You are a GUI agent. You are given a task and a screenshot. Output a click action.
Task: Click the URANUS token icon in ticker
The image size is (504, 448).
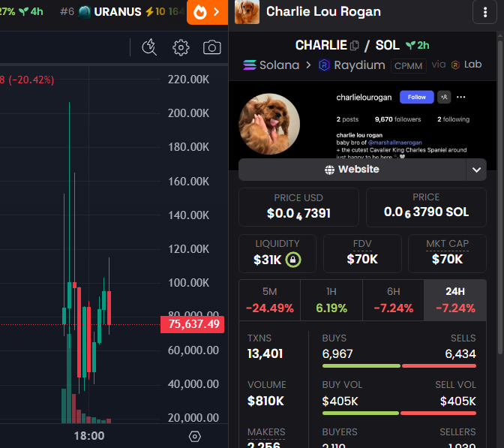click(85, 12)
